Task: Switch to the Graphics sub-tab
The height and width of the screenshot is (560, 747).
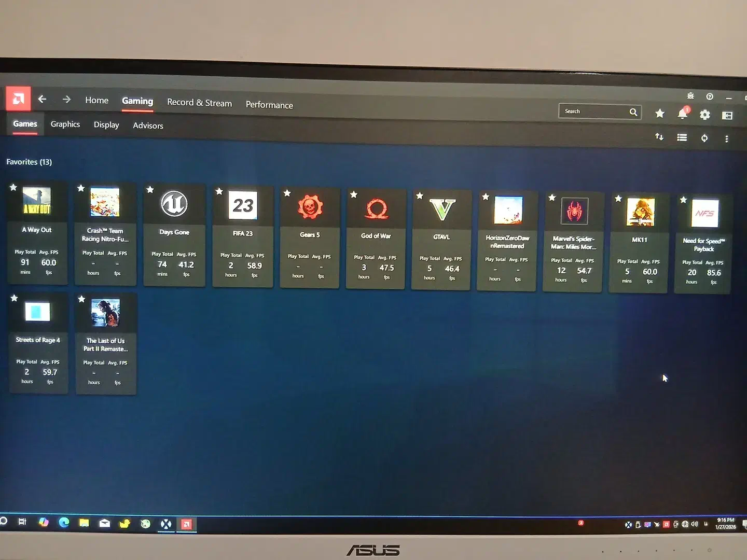Action: pos(65,124)
